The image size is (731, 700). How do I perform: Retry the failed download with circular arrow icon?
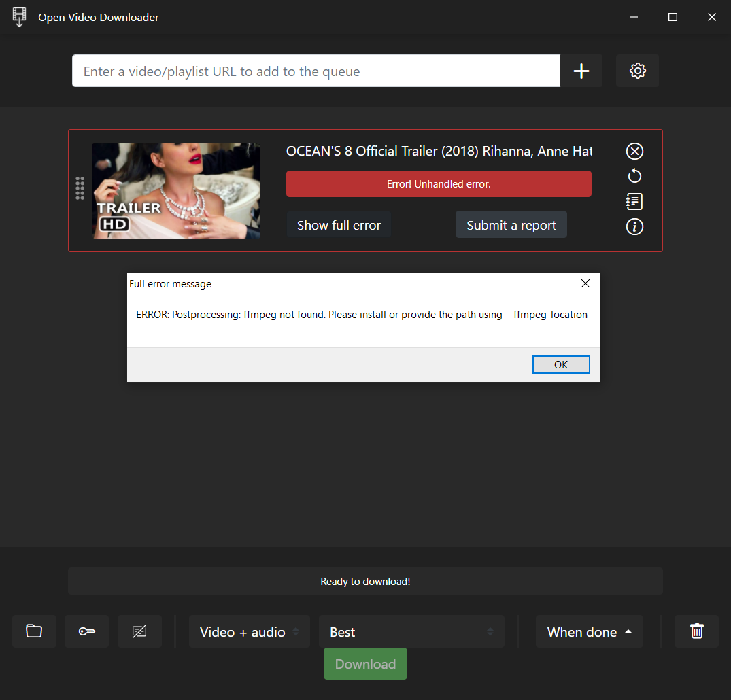click(x=634, y=176)
